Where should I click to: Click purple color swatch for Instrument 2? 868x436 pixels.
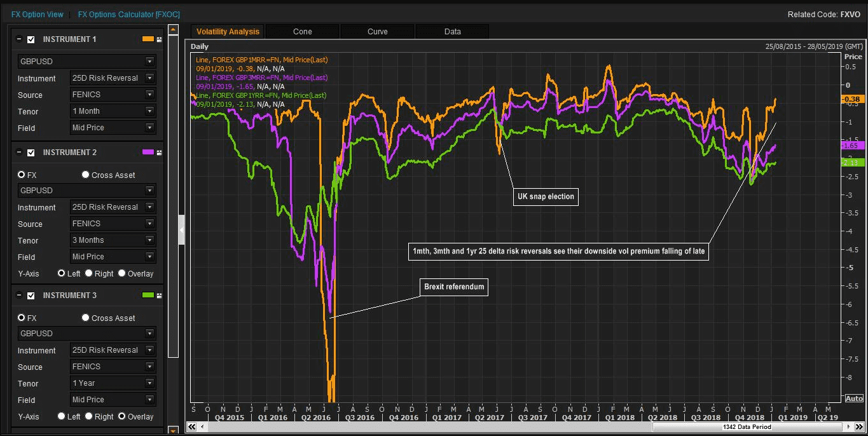(148, 153)
